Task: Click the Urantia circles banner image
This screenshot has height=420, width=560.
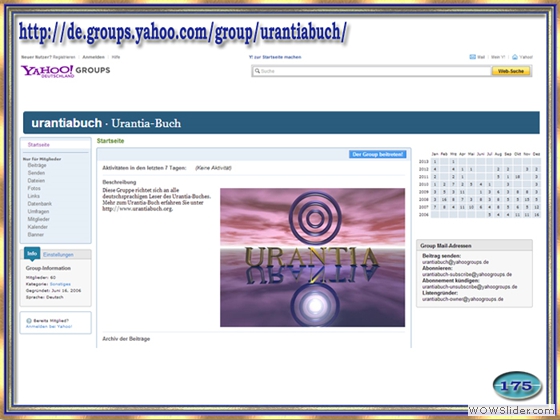Action: 312,258
